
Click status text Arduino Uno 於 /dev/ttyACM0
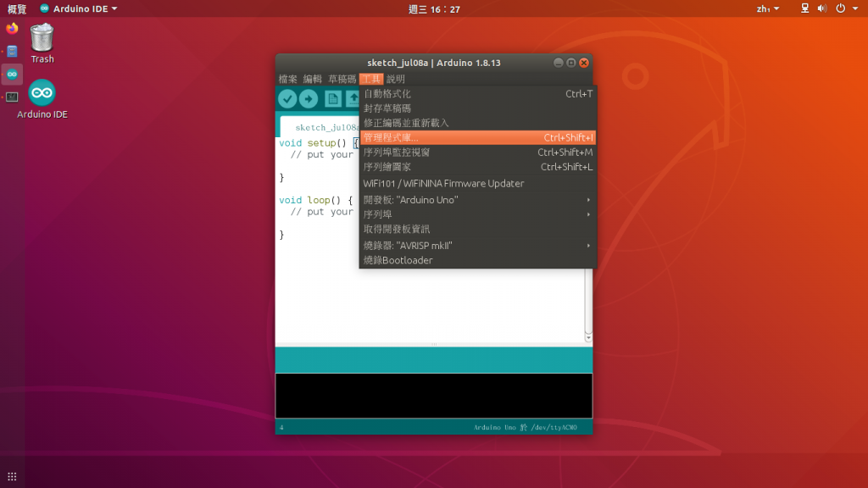pyautogui.click(x=526, y=427)
